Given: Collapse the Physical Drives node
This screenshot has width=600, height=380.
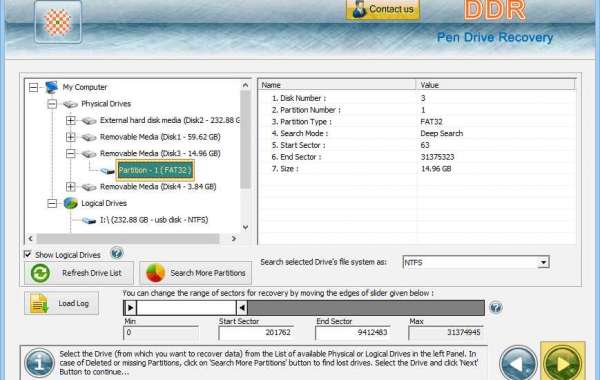Looking at the screenshot, I should pos(52,104).
